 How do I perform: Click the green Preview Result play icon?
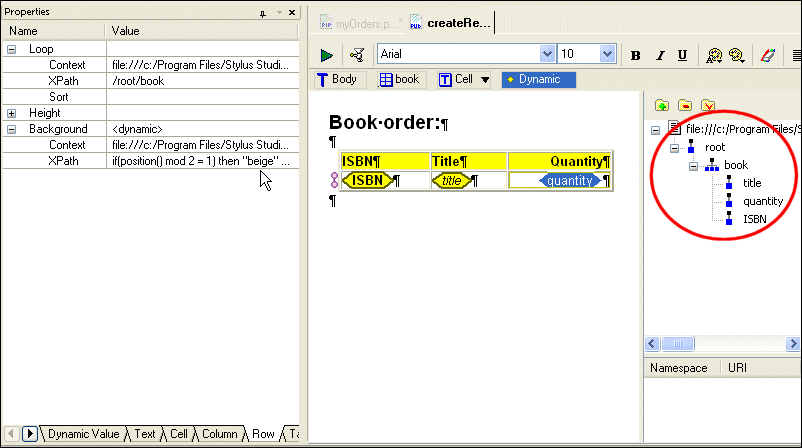[327, 55]
